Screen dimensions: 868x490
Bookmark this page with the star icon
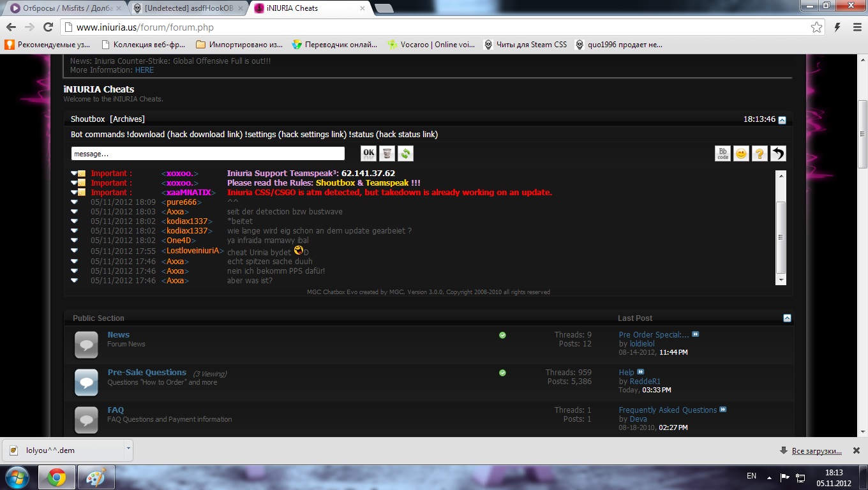point(816,27)
